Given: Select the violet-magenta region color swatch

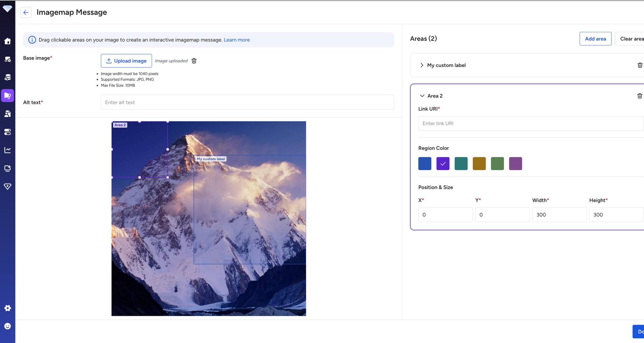Looking at the screenshot, I should (x=516, y=163).
